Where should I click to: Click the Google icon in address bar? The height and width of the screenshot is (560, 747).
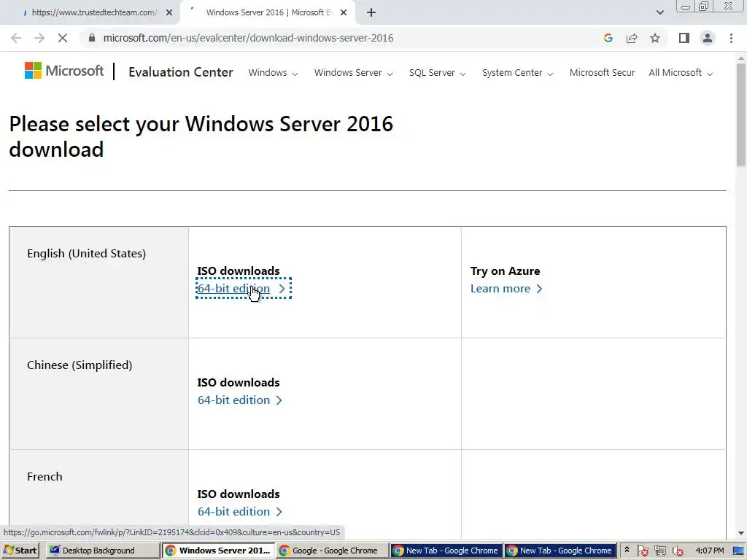coord(608,38)
